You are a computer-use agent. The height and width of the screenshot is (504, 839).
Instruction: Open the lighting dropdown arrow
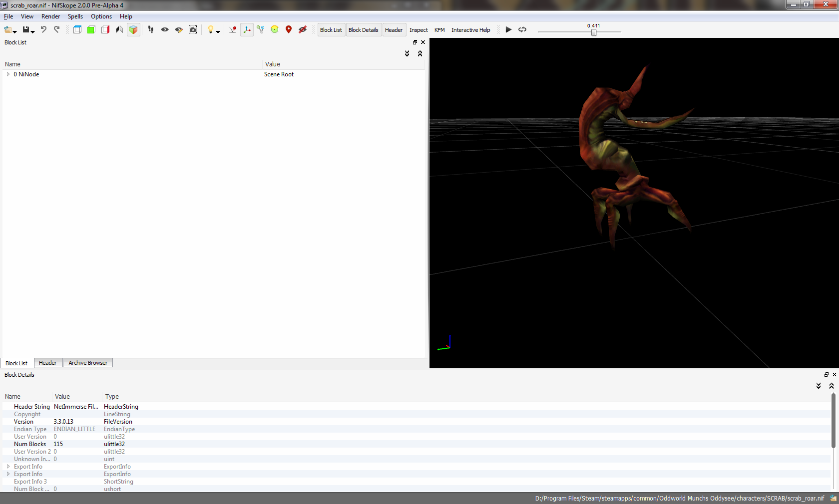pyautogui.click(x=218, y=31)
